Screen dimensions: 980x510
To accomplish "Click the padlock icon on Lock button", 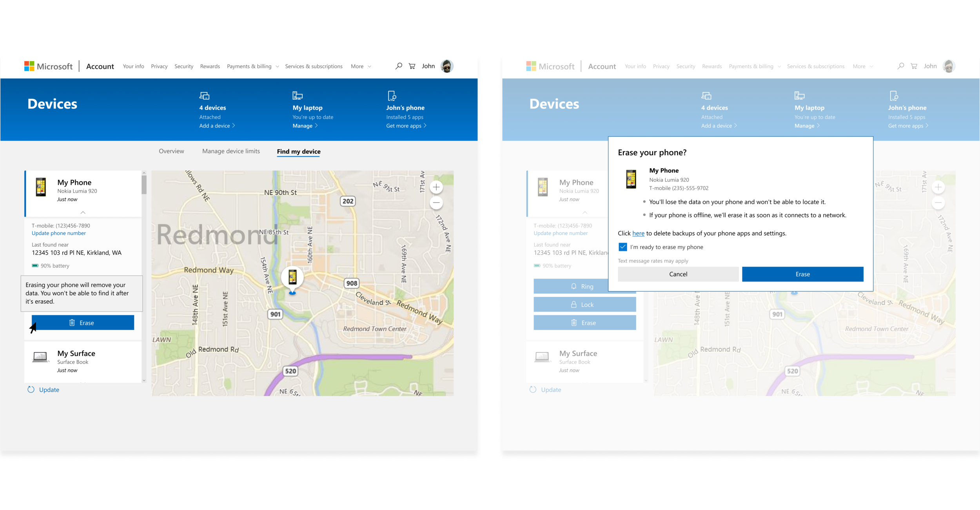I will point(574,305).
